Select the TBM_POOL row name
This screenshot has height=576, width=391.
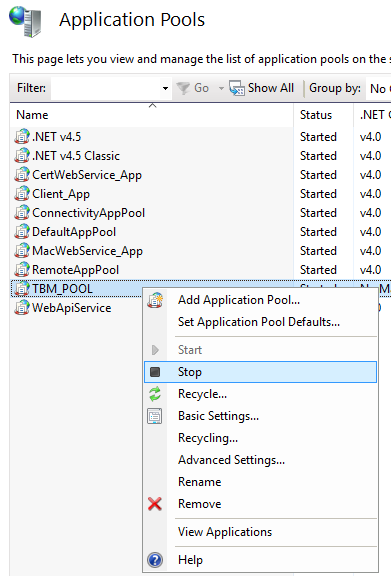[62, 289]
